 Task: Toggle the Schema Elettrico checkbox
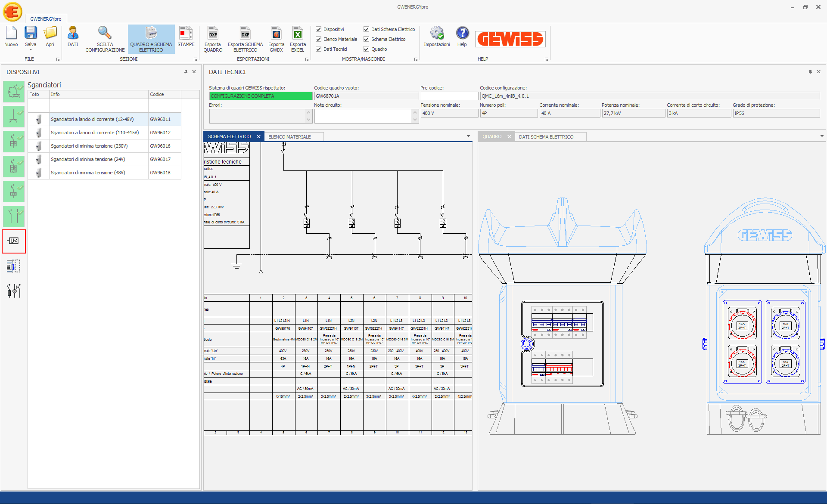pyautogui.click(x=367, y=39)
